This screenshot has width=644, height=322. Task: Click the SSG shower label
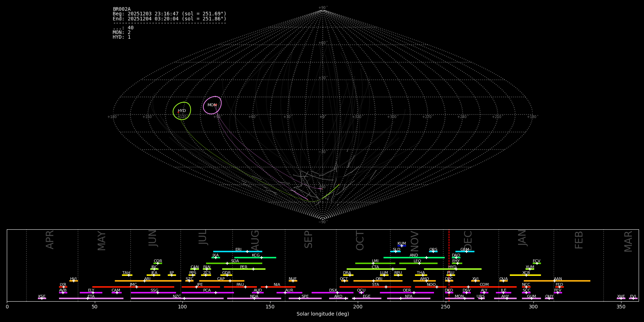(154, 291)
